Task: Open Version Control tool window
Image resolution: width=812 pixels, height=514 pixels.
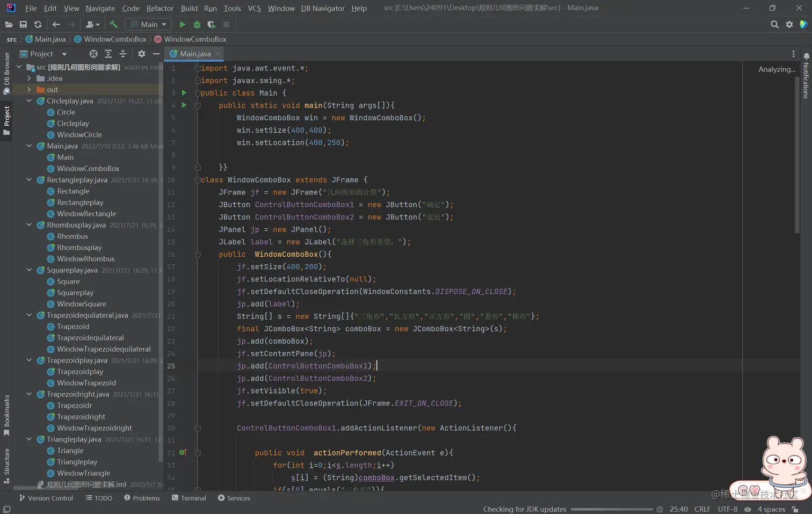Action: click(46, 498)
